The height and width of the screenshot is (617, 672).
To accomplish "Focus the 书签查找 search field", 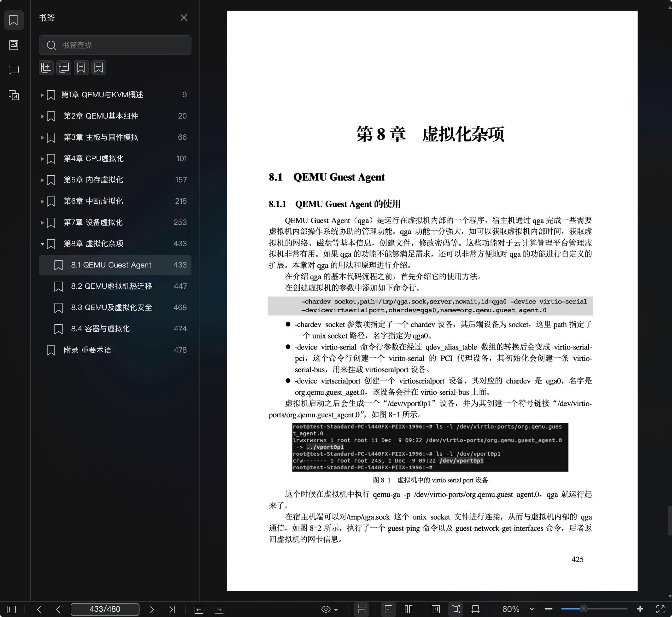I will (115, 45).
